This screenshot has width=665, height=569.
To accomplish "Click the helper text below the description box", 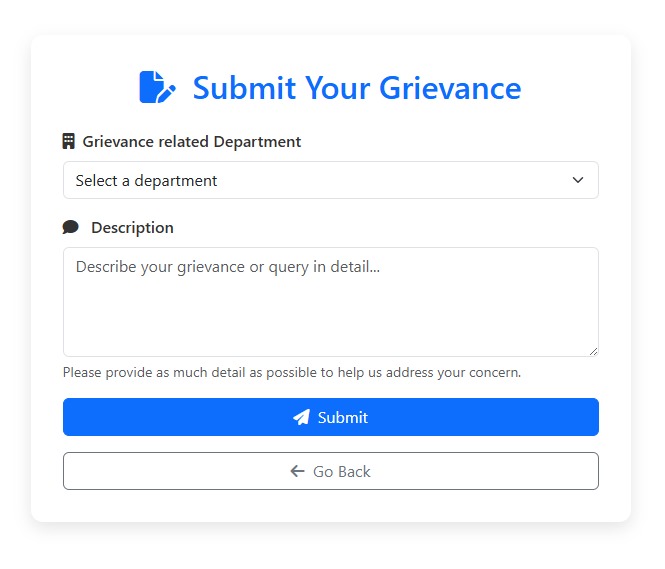I will click(292, 373).
